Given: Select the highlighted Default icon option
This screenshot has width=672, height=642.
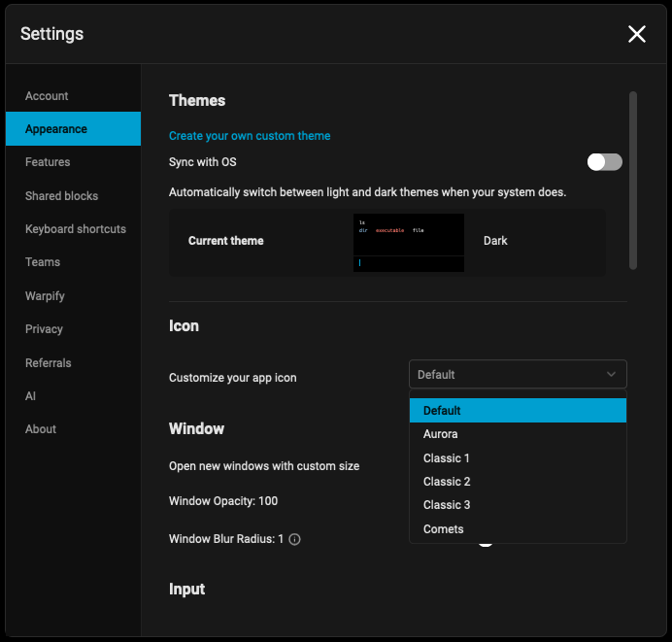Looking at the screenshot, I should (x=442, y=411).
